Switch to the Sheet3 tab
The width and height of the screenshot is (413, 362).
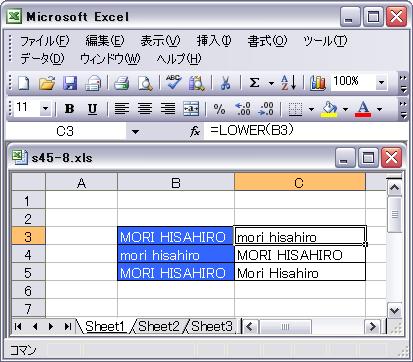[212, 326]
